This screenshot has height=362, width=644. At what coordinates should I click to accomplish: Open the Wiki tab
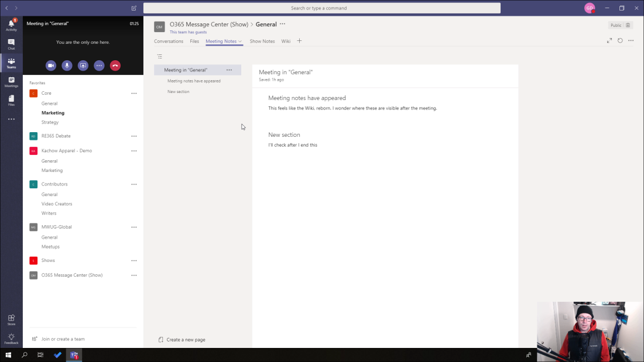(x=286, y=41)
